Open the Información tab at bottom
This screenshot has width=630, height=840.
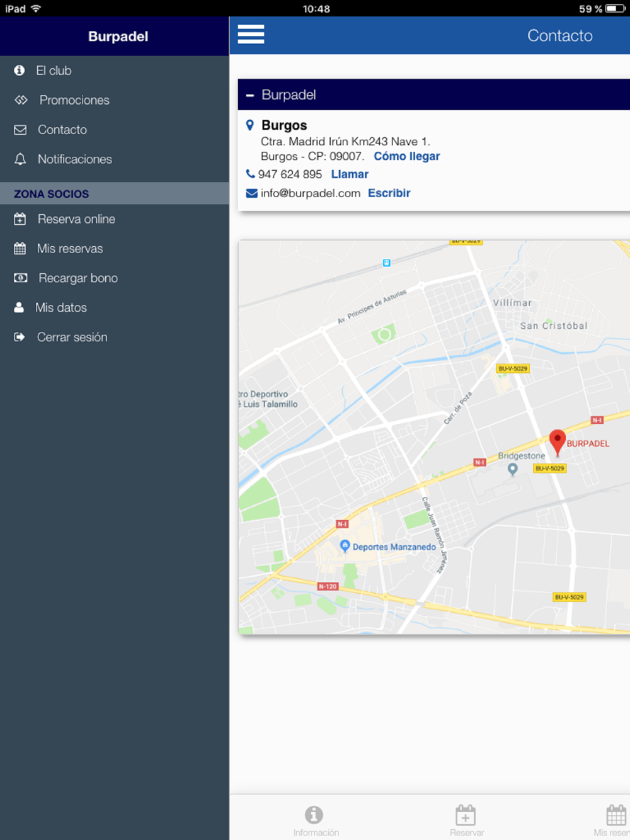click(315, 820)
